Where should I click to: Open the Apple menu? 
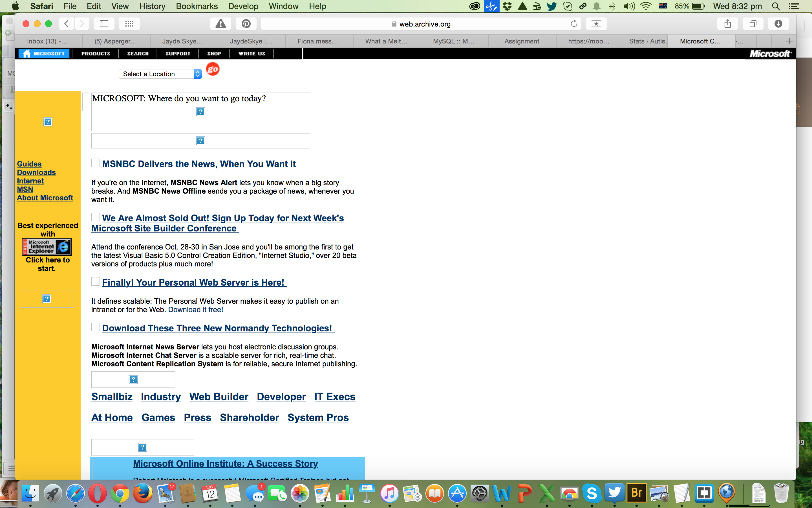[x=15, y=6]
